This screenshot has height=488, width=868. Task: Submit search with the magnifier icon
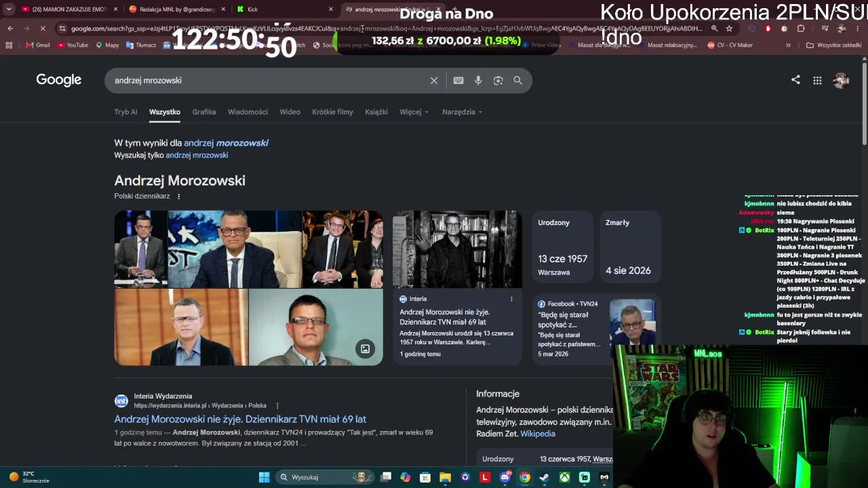pos(518,81)
